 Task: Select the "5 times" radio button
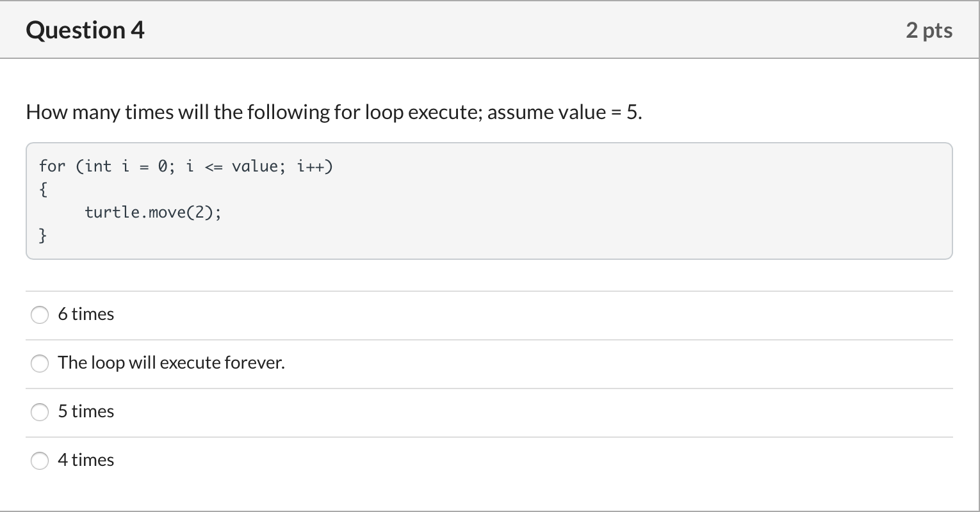(x=40, y=412)
